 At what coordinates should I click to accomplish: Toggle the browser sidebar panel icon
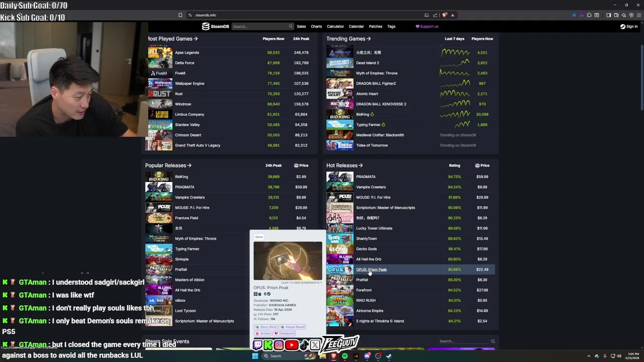pyautogui.click(x=608, y=15)
